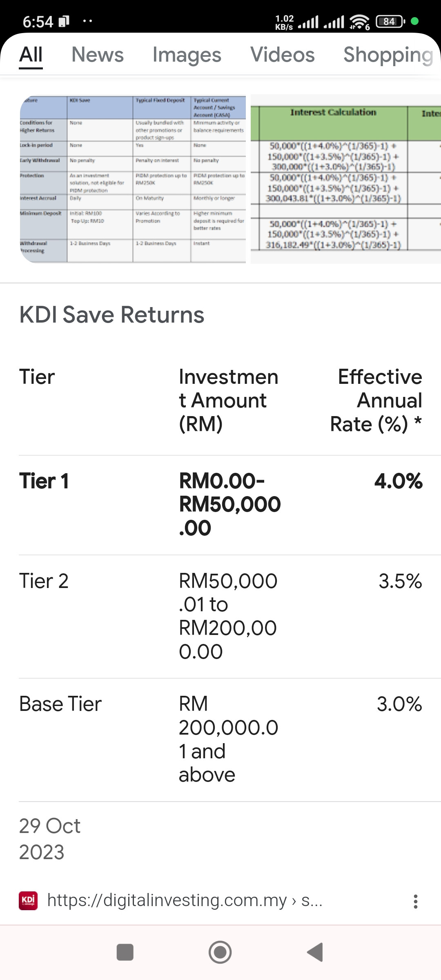The height and width of the screenshot is (980, 441).
Task: Tap the KDI site favicon
Action: 28,900
